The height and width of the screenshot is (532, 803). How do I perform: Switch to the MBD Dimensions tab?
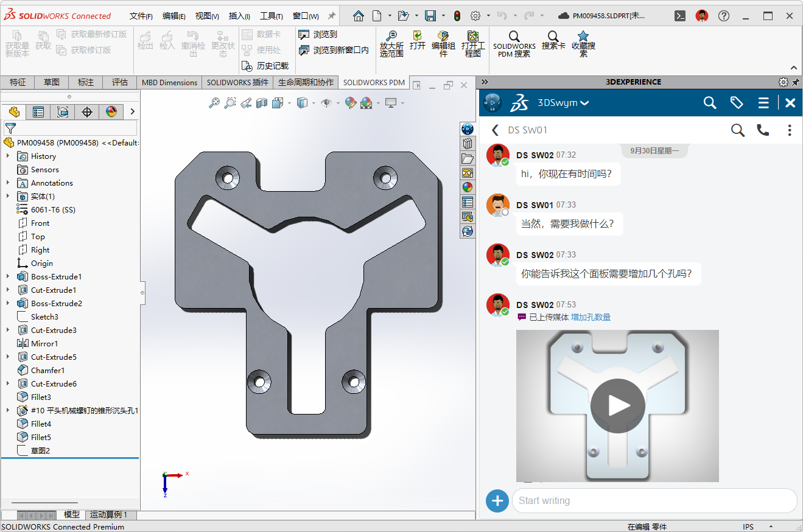pyautogui.click(x=169, y=82)
